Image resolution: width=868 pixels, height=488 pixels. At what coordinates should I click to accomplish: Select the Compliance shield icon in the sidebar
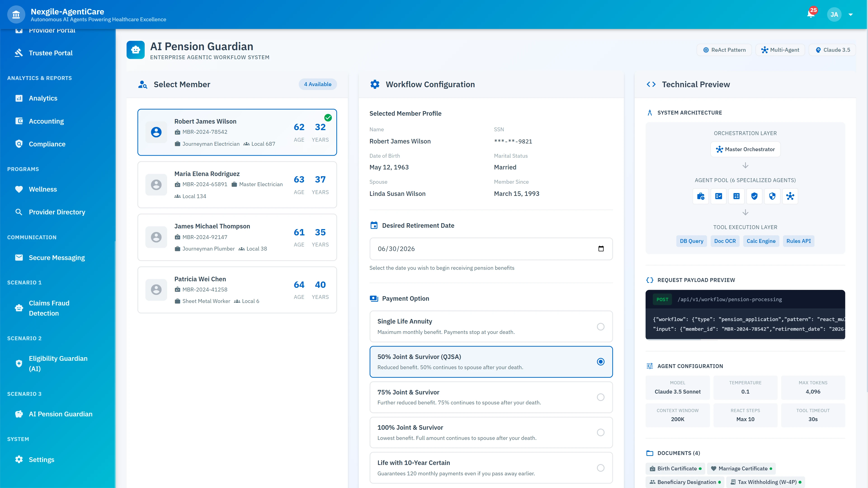(x=19, y=144)
